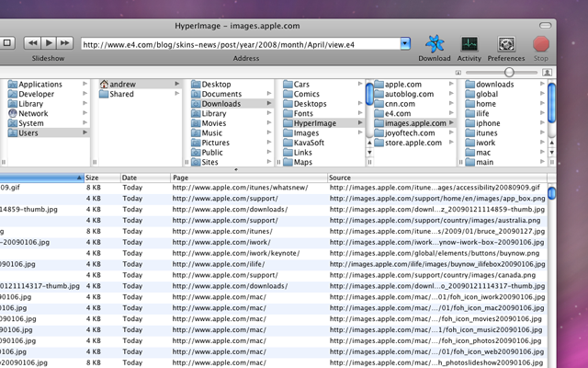Click the slideshow next button
This screenshot has height=368, width=588.
[67, 42]
